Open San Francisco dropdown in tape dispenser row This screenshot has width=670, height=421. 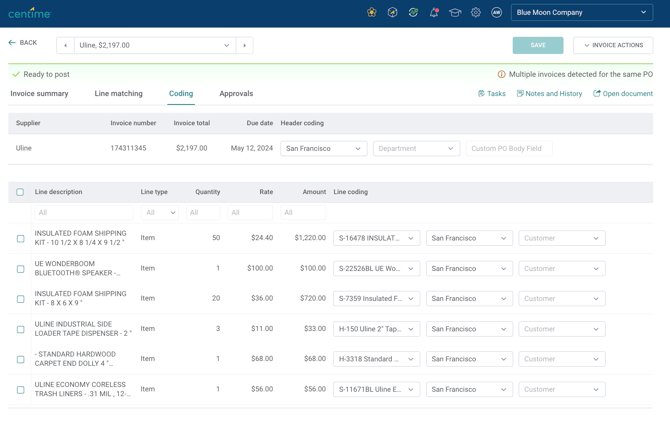coord(469,329)
